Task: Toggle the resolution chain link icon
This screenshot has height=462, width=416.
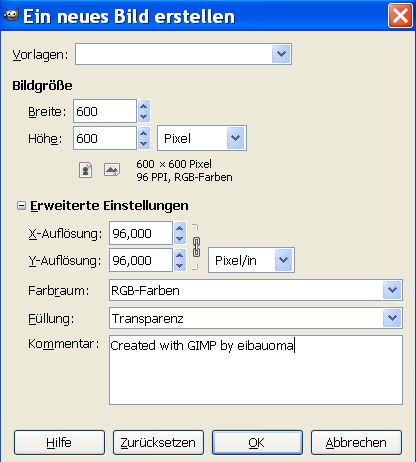Action: (196, 247)
